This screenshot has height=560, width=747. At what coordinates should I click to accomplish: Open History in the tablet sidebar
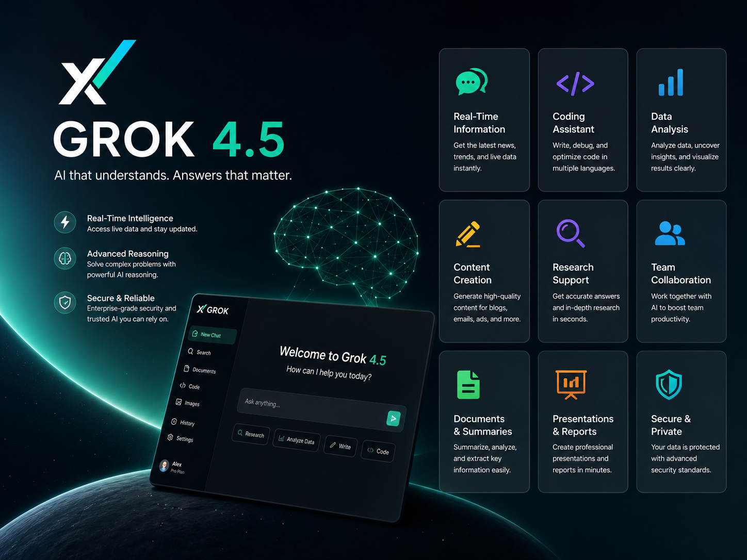(183, 422)
